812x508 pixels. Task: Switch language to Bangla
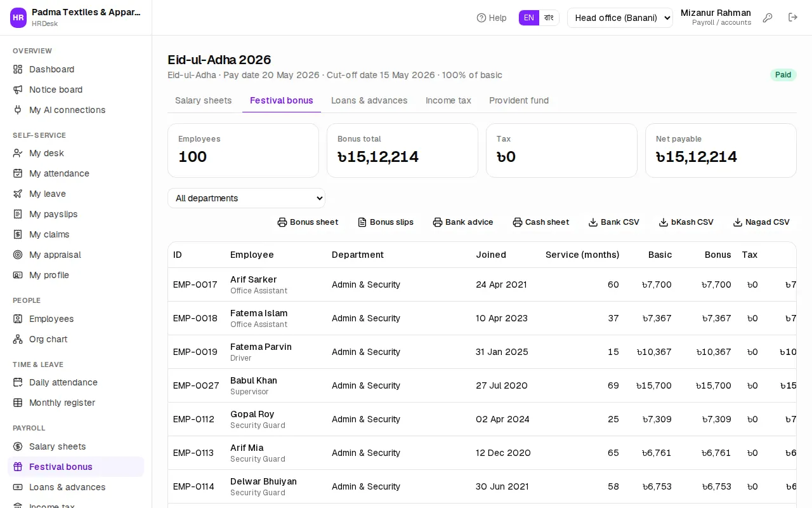pos(549,18)
